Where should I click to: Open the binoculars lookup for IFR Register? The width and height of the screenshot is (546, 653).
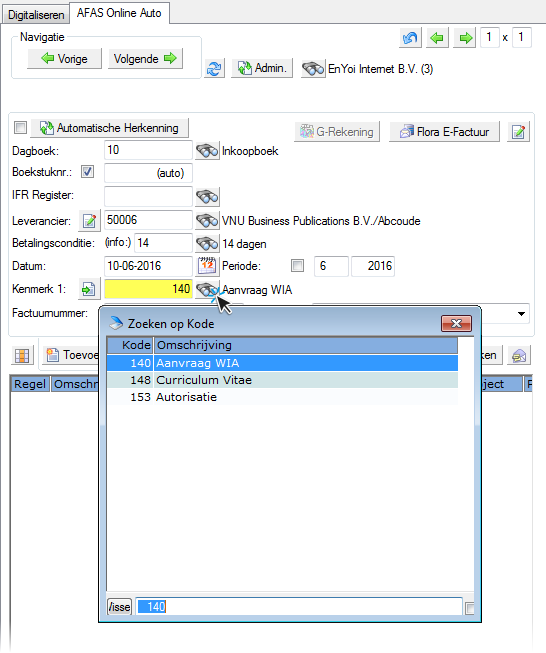point(207,197)
